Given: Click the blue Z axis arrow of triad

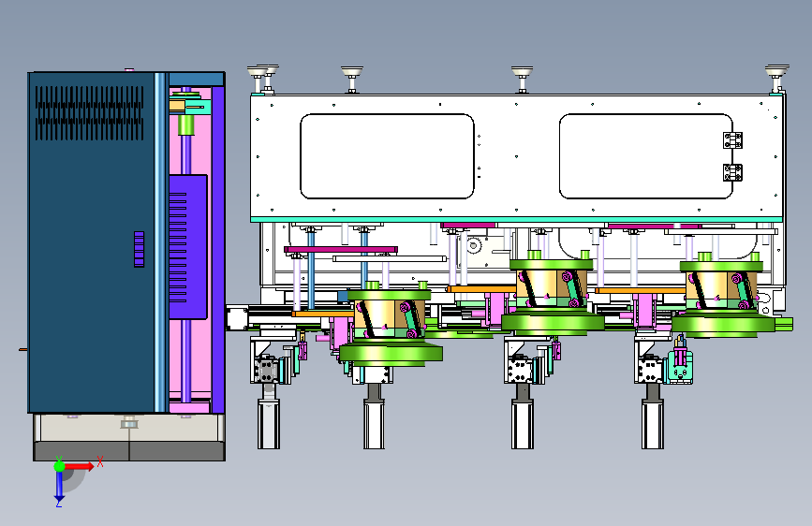Looking at the screenshot, I should 59,487.
